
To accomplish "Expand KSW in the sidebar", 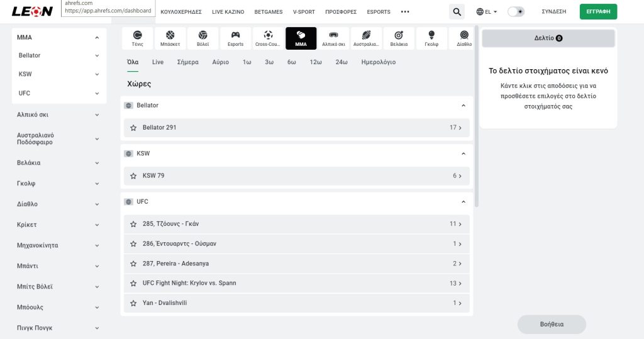I will (97, 74).
